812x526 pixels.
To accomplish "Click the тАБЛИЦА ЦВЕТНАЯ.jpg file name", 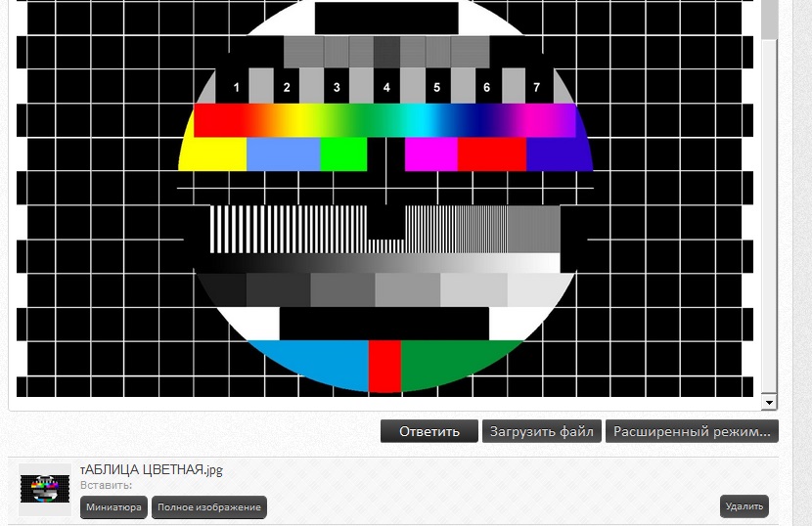I will [152, 469].
